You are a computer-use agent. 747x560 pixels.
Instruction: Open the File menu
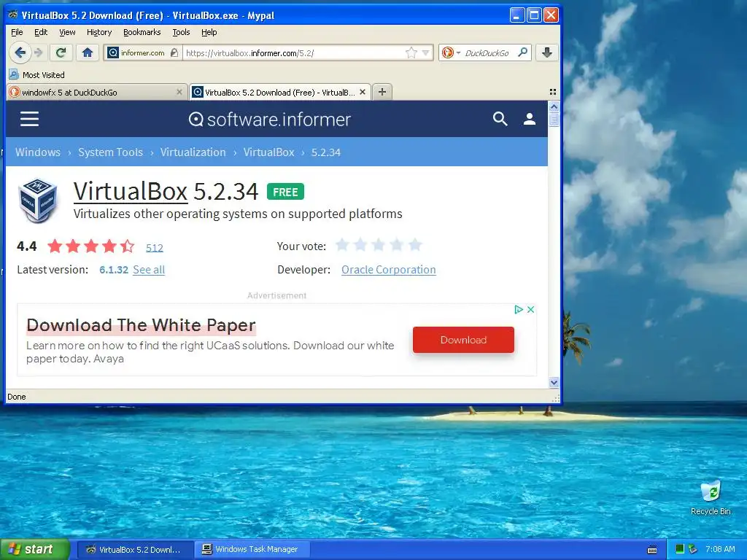[x=17, y=32]
